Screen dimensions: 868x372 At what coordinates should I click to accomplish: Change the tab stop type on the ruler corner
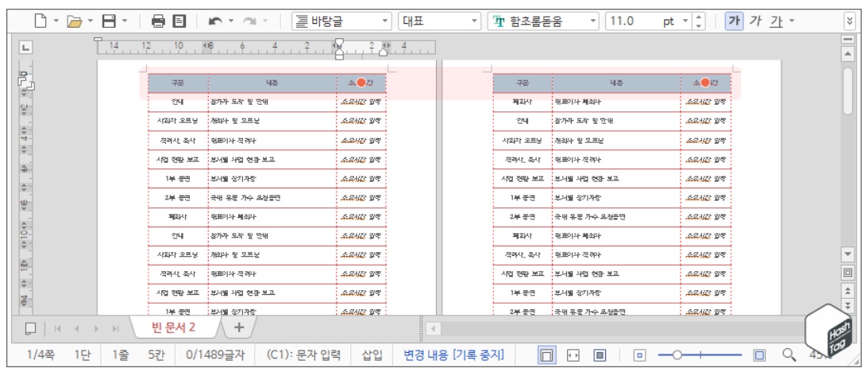click(25, 48)
